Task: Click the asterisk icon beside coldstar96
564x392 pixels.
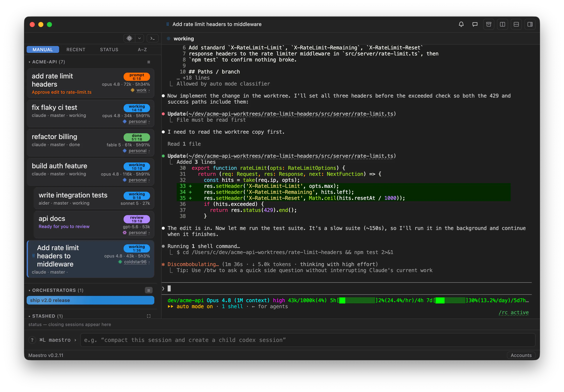Action: point(120,262)
